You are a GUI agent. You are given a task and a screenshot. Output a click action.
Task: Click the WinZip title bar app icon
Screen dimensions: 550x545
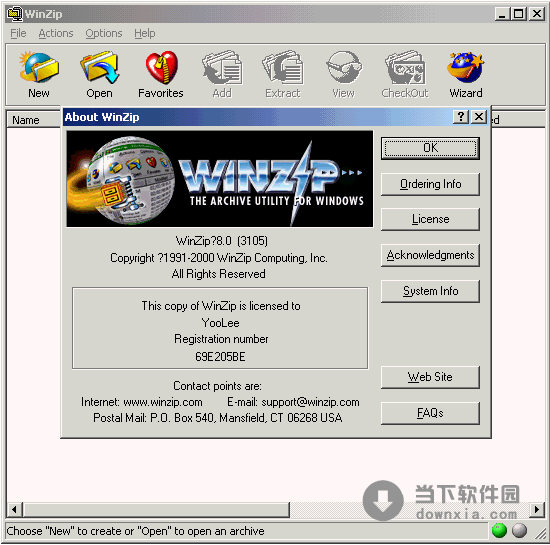click(x=15, y=13)
